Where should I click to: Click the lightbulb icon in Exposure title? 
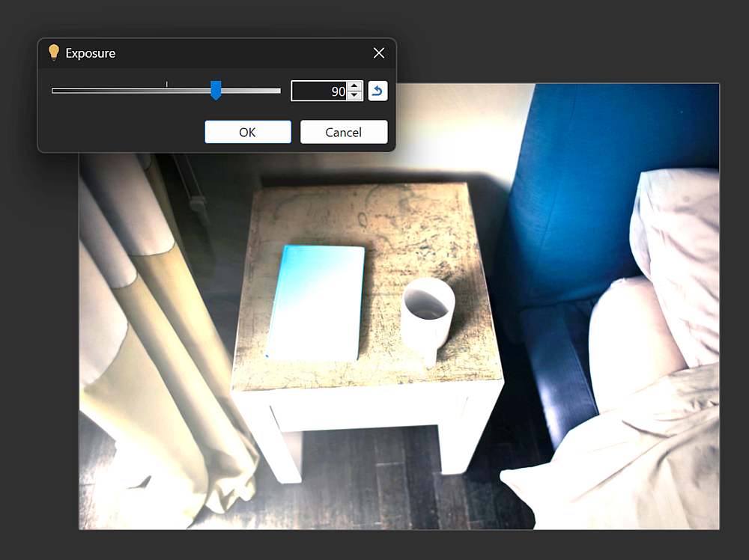tap(54, 52)
